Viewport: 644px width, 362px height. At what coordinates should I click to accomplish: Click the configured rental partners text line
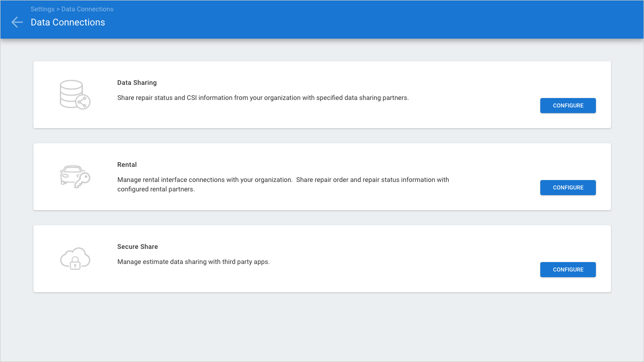pyautogui.click(x=156, y=189)
